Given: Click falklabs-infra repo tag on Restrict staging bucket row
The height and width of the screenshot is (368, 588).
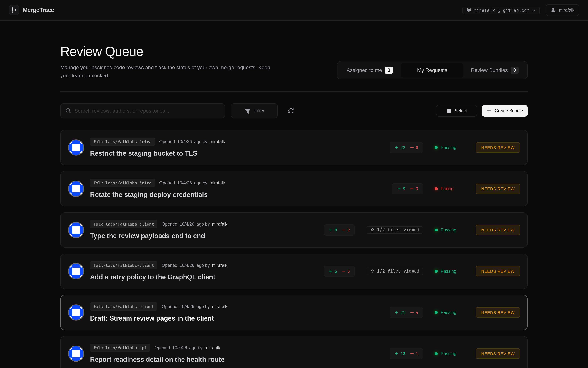Looking at the screenshot, I should click(x=122, y=142).
